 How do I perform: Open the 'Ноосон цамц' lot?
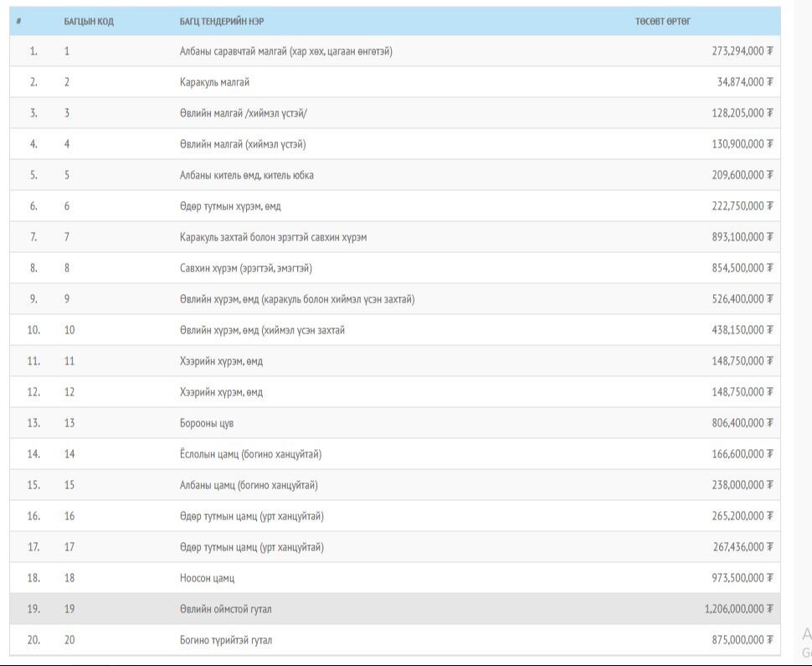(207, 578)
